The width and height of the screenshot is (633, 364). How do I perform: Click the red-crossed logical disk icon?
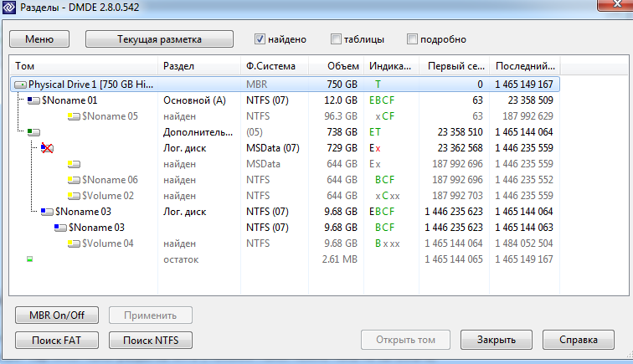click(x=47, y=148)
